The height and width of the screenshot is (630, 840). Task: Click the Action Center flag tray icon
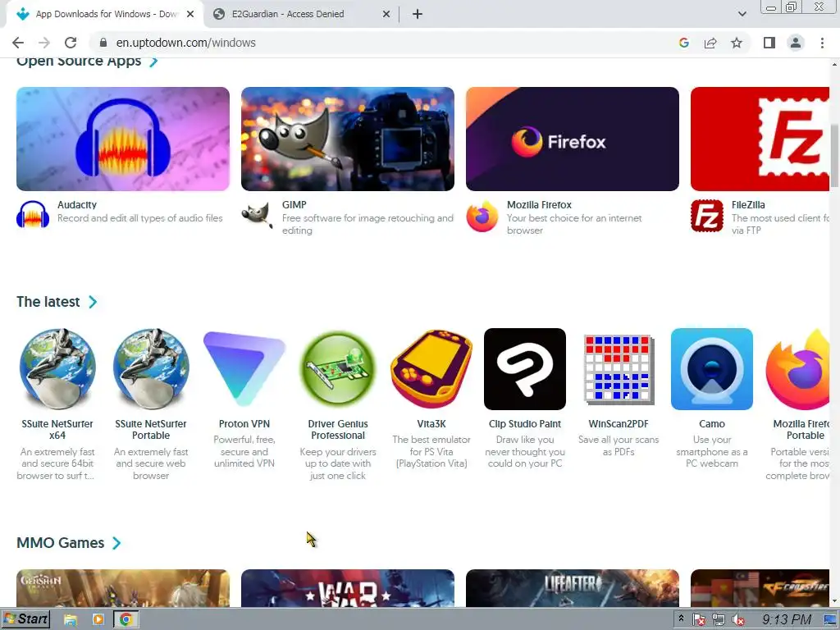[x=699, y=620]
